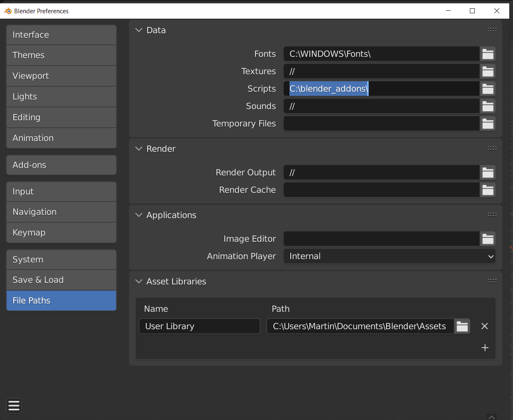Open the Animation Player dropdown
The width and height of the screenshot is (513, 420).
pos(389,256)
